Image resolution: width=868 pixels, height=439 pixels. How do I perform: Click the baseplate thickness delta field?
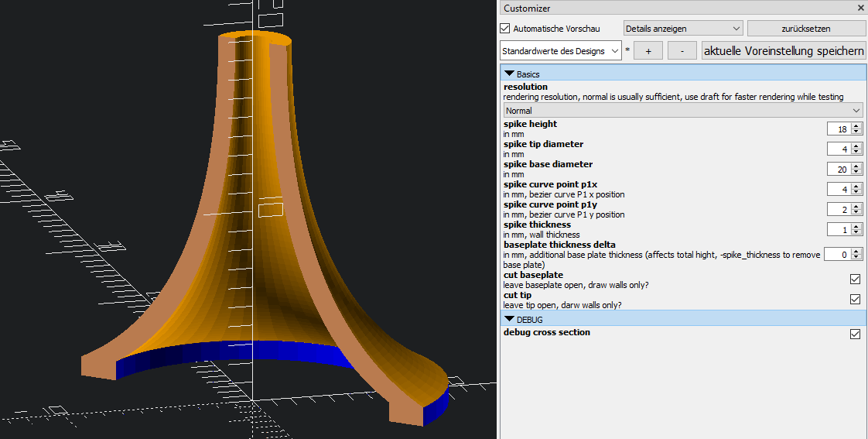click(x=837, y=255)
